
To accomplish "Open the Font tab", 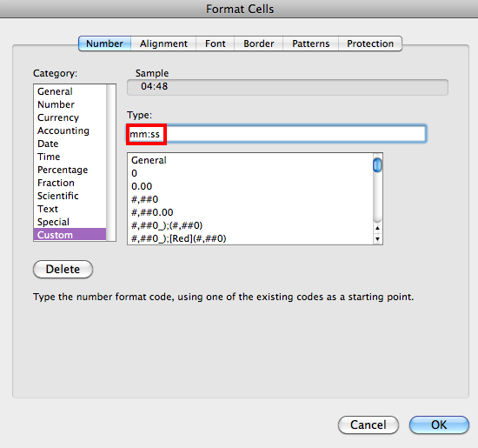I will [216, 43].
